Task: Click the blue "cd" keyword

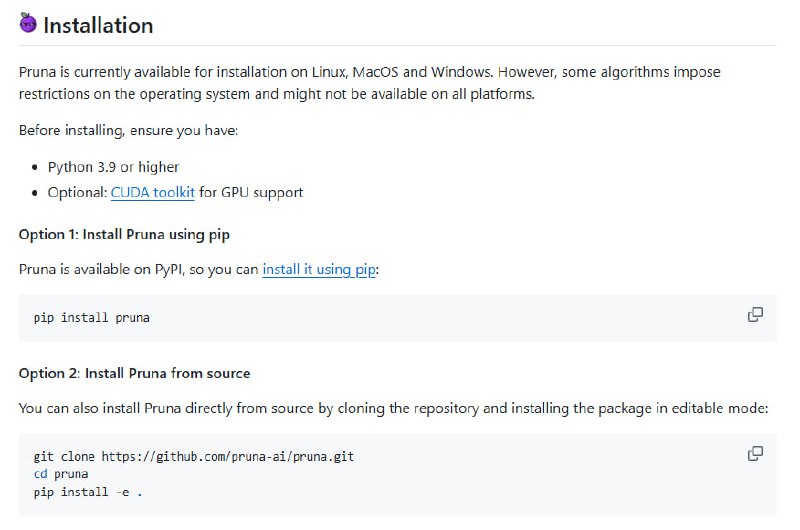Action: point(40,474)
